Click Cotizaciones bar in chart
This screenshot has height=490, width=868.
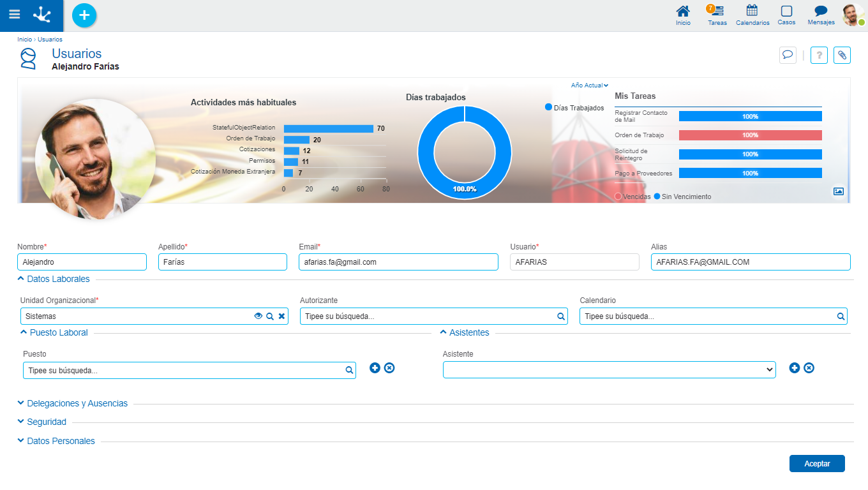point(292,151)
